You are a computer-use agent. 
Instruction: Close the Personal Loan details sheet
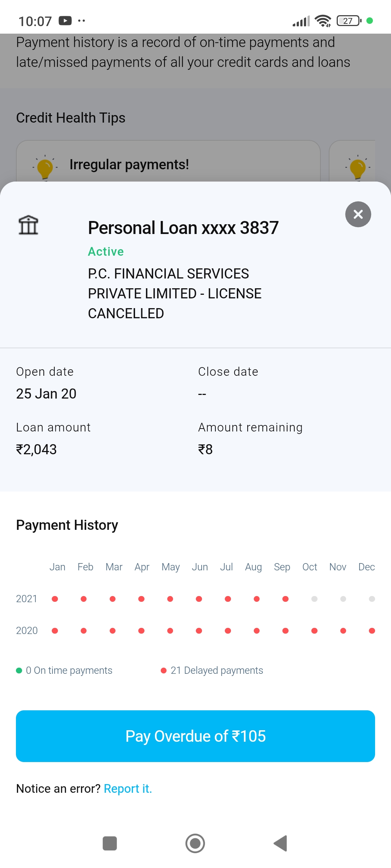tap(358, 214)
